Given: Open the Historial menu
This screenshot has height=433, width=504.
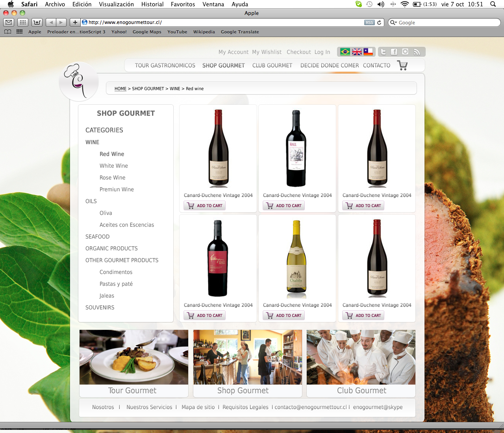Looking at the screenshot, I should pos(152,4).
